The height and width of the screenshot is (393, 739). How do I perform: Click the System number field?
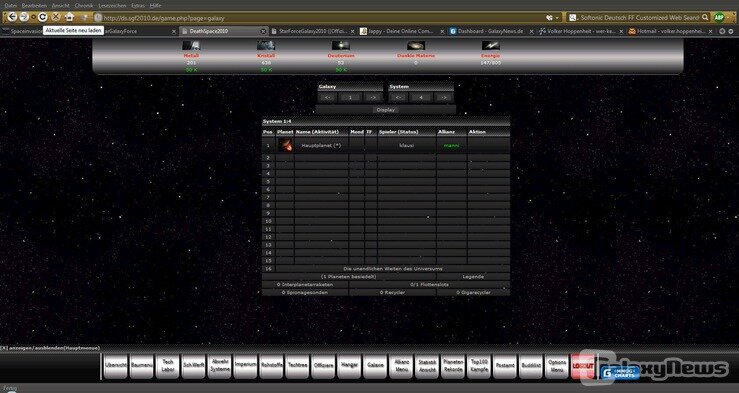point(421,98)
